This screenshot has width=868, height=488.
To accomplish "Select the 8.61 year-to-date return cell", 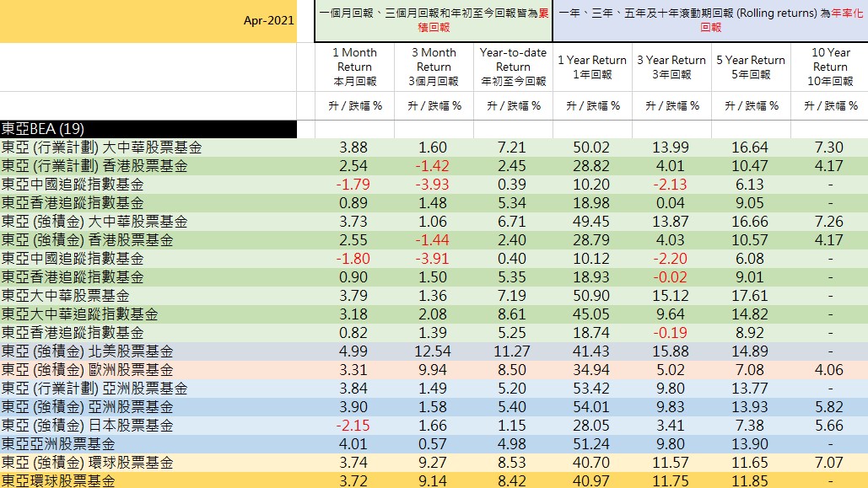I will 512,314.
